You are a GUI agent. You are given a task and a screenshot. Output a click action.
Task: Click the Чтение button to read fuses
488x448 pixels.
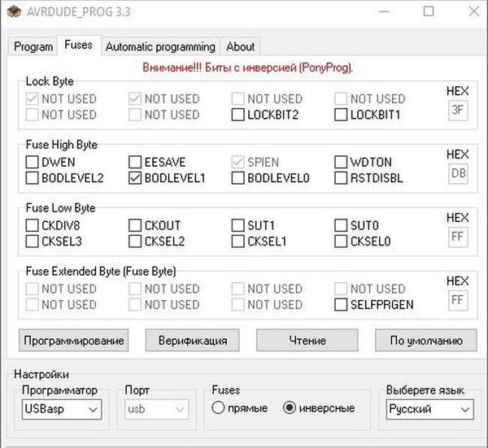pyautogui.click(x=307, y=340)
